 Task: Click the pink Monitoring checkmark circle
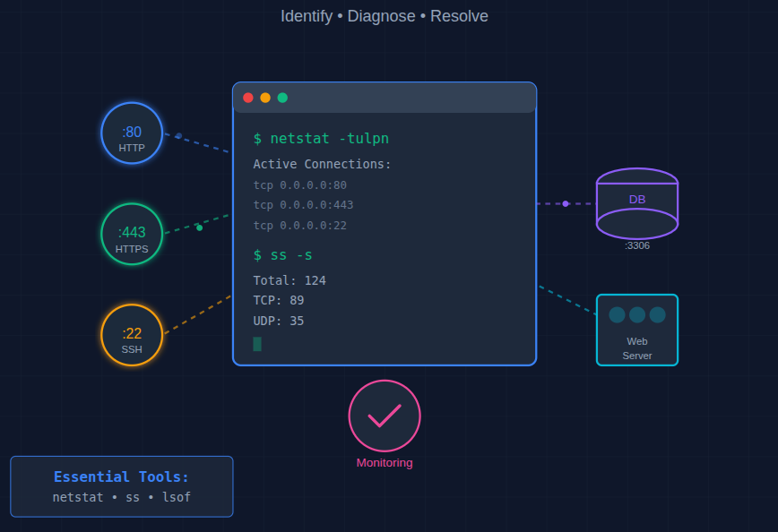(385, 416)
